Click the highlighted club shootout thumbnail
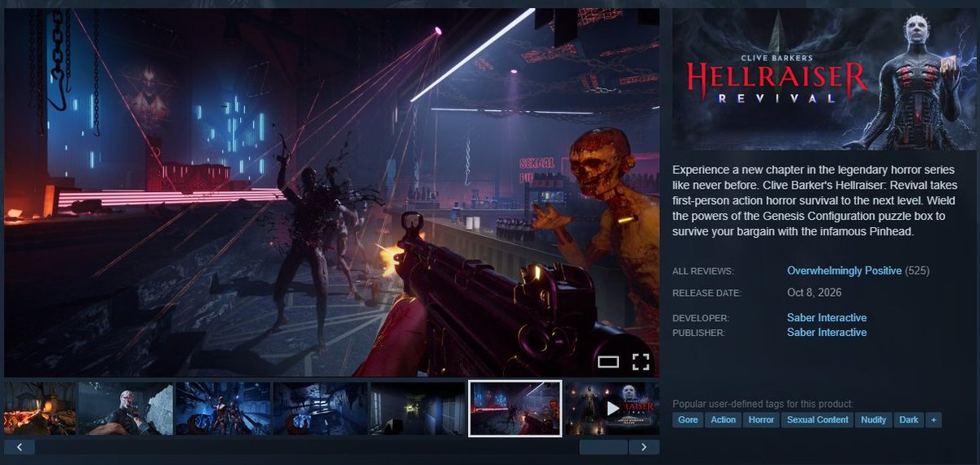 [x=515, y=408]
